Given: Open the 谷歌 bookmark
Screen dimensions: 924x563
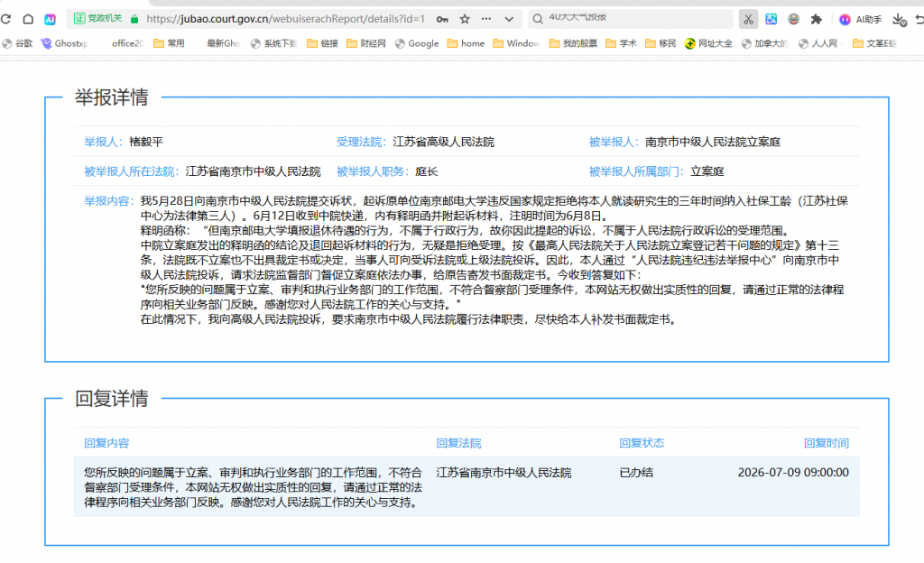Looking at the screenshot, I should (18, 43).
